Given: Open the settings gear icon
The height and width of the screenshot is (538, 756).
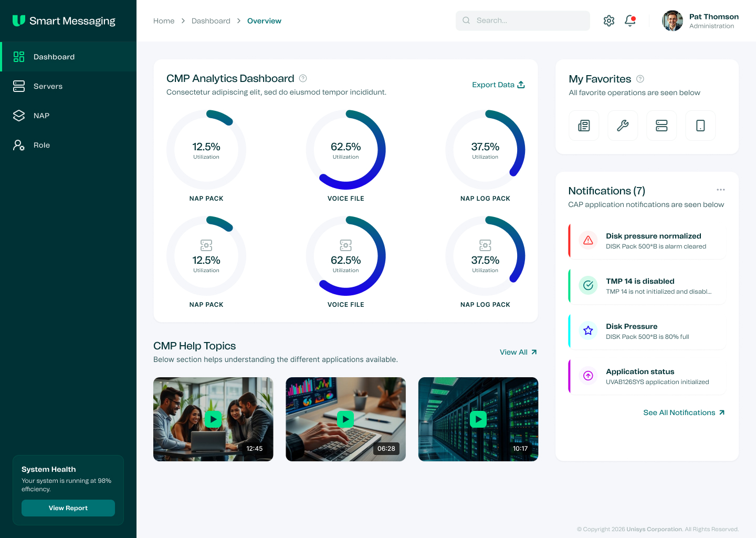Looking at the screenshot, I should pos(609,20).
